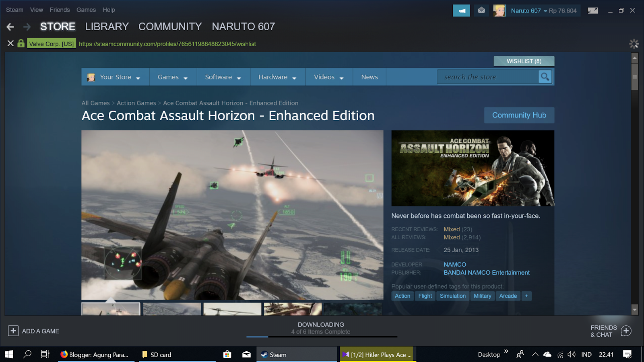Viewport: 644px width, 362px height.
Task: Click the store search magnifier button
Action: pos(545,77)
